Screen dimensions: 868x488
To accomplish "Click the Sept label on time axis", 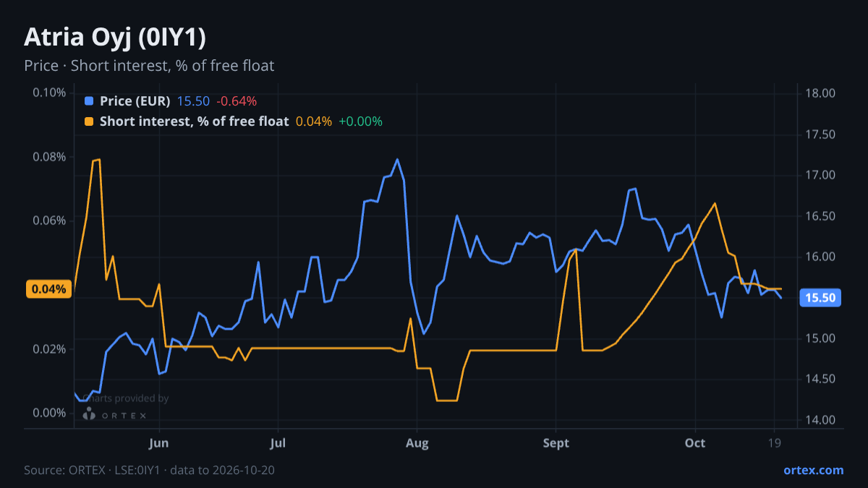I will click(x=556, y=443).
